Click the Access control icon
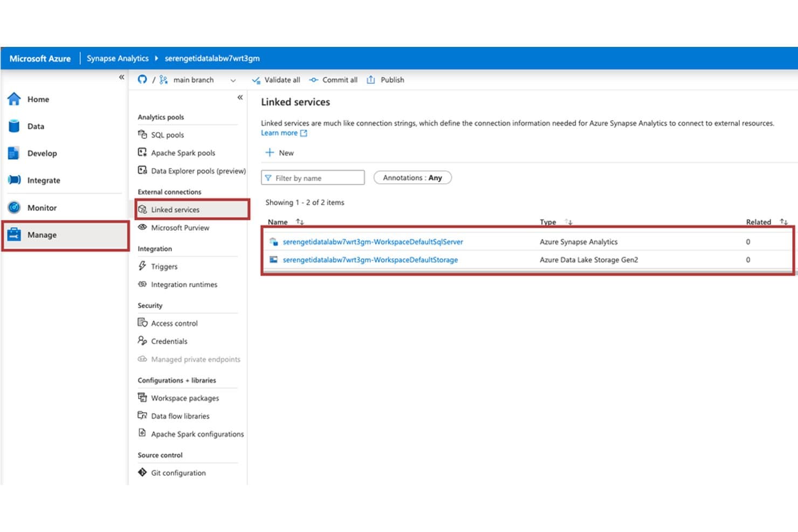The image size is (798, 532). [142, 323]
